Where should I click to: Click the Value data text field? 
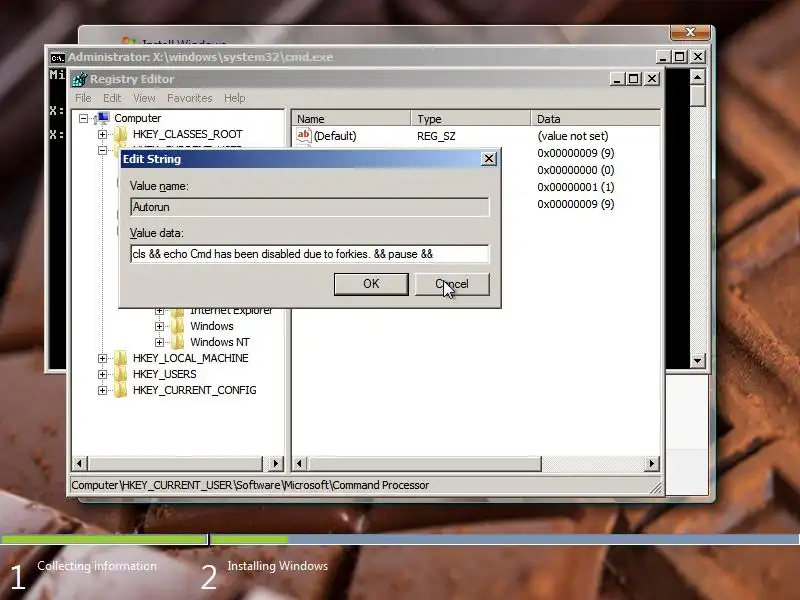309,254
